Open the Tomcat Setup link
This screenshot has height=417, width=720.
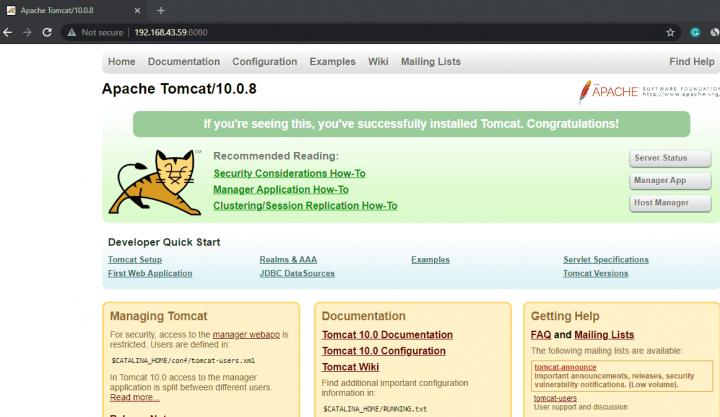tap(135, 259)
